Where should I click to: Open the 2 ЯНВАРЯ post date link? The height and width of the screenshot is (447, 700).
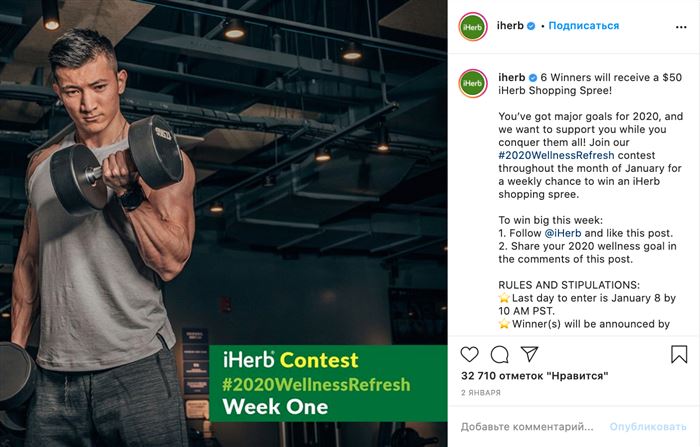481,393
